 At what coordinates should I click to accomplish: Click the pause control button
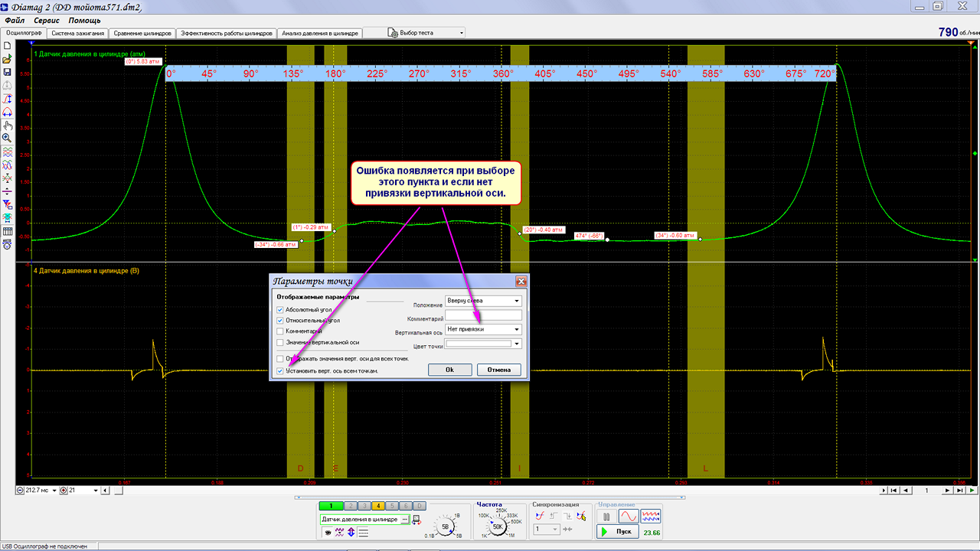pyautogui.click(x=607, y=517)
